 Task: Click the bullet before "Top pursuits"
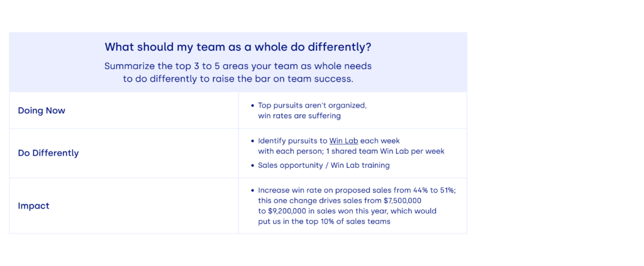tap(252, 106)
